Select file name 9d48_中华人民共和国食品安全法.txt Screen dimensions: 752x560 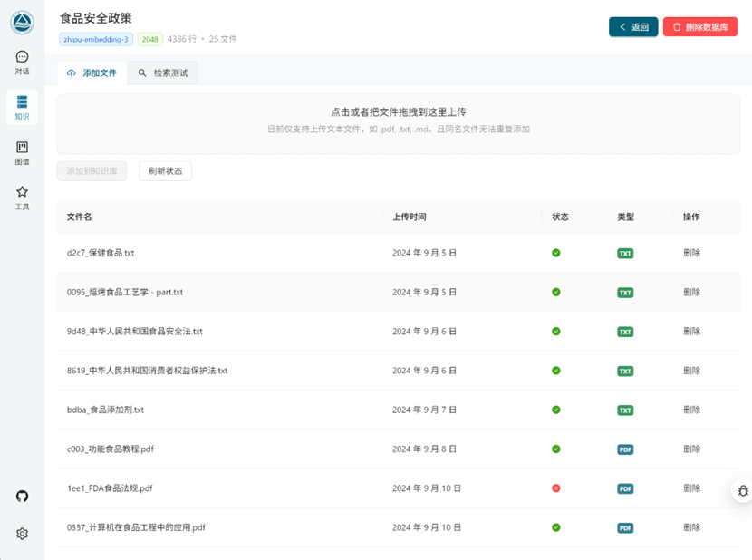pos(135,331)
